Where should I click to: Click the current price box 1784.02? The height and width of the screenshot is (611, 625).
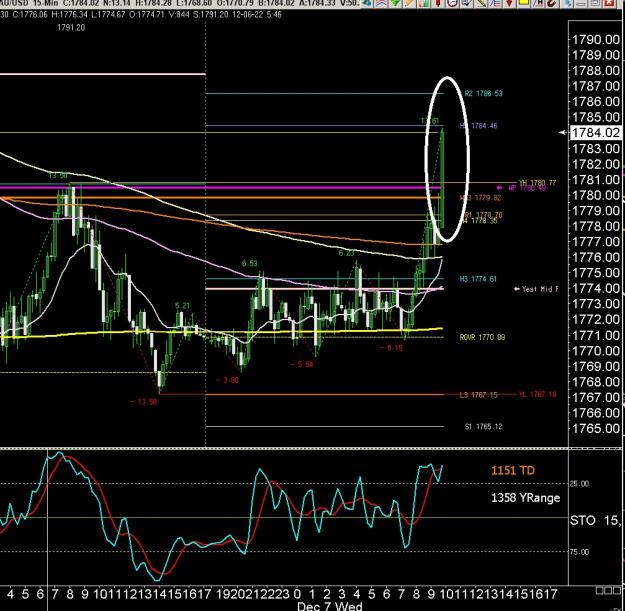596,133
